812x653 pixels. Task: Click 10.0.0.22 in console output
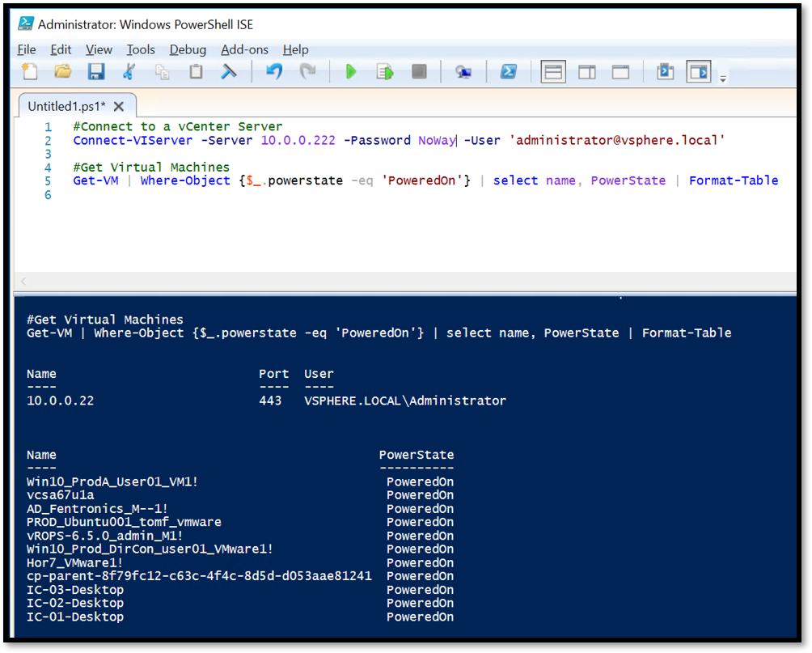[60, 401]
